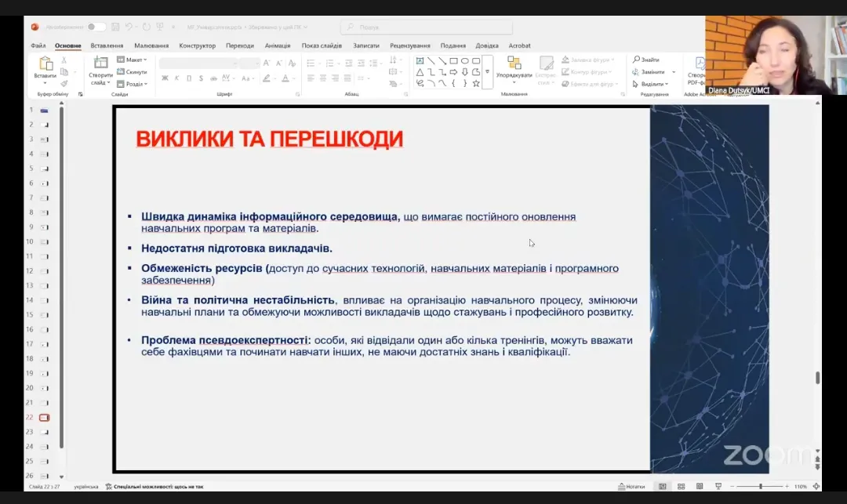Open the character spacing (AV) dropdown

[227, 78]
